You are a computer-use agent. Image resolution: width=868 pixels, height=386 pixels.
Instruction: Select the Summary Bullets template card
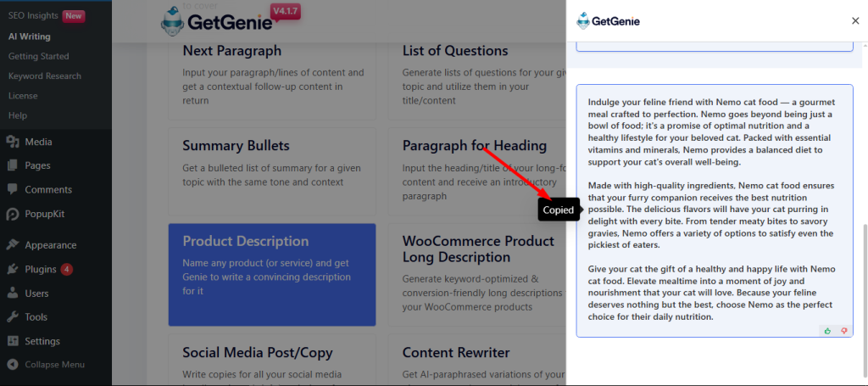(272, 171)
